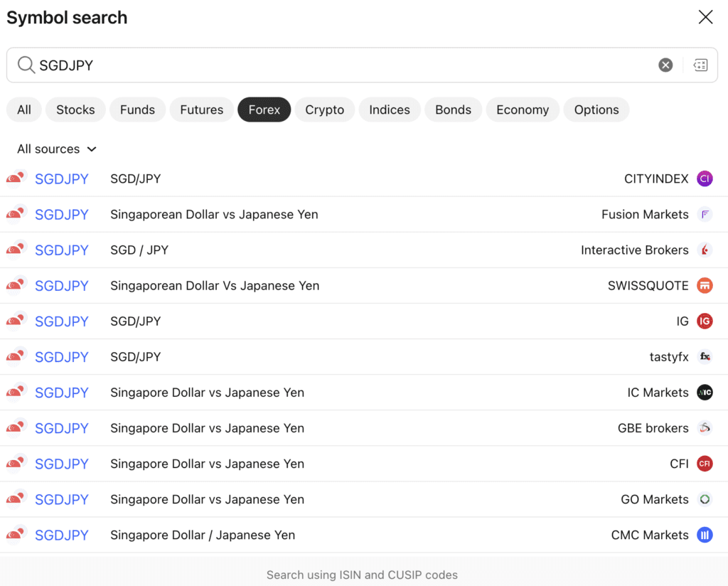728x586 pixels.
Task: Click the Fusion Markets logo icon
Action: pyautogui.click(x=705, y=215)
